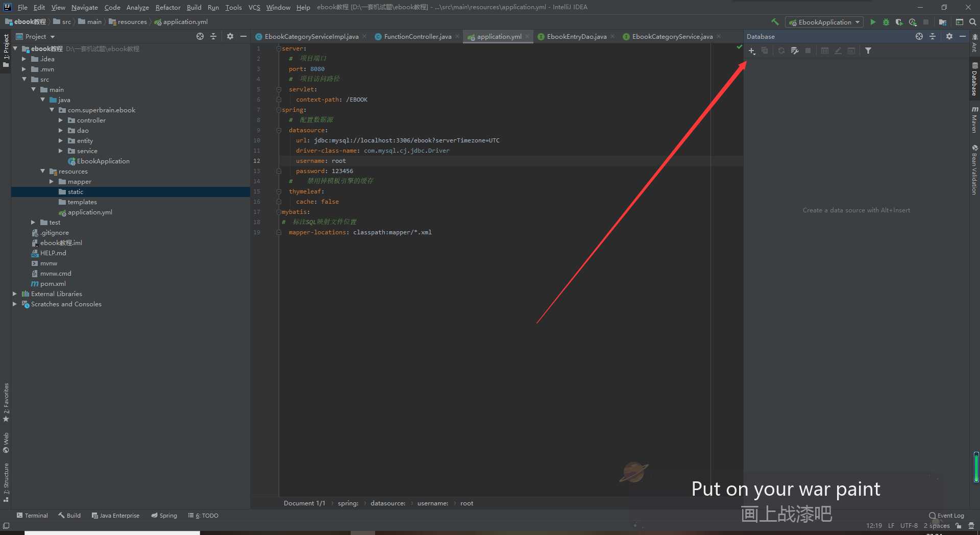Switch to FunctionController.java tab
This screenshot has width=980, height=535.
[x=418, y=36]
